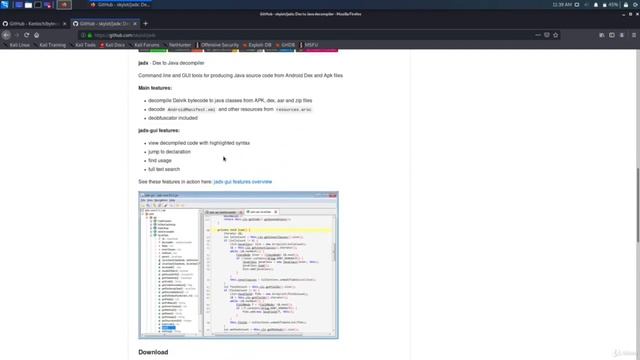
Task: Follow the jadx-gui features overview link
Action: click(243, 182)
